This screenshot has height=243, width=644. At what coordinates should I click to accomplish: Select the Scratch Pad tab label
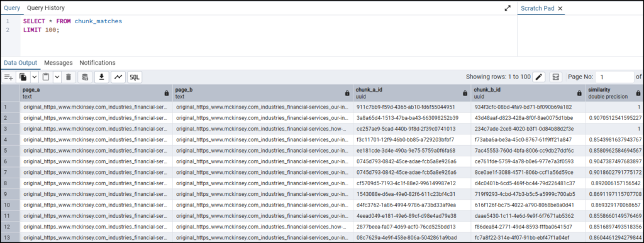tap(537, 8)
